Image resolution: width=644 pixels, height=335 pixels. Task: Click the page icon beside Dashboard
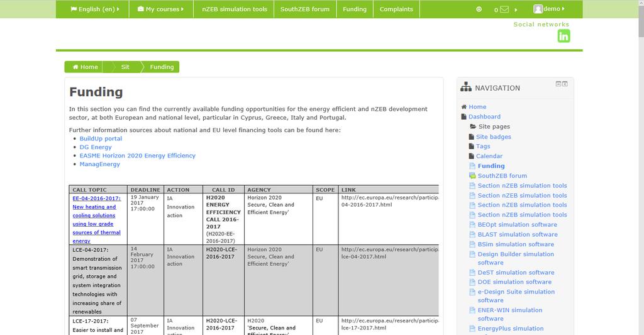[464, 116]
